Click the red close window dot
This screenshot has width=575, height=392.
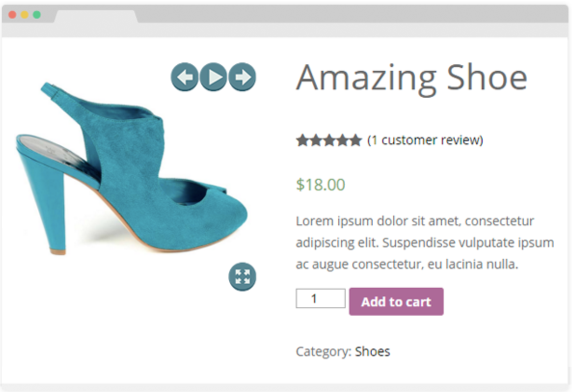(x=13, y=15)
